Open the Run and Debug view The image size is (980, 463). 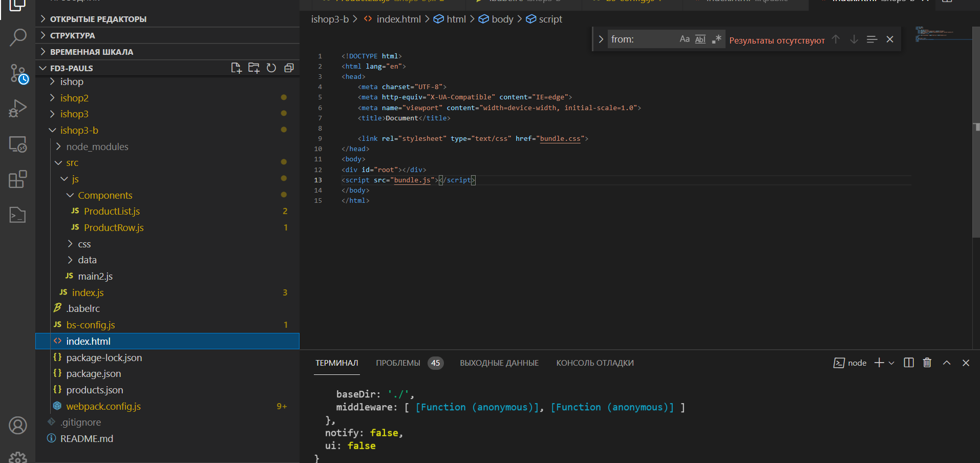[x=18, y=109]
